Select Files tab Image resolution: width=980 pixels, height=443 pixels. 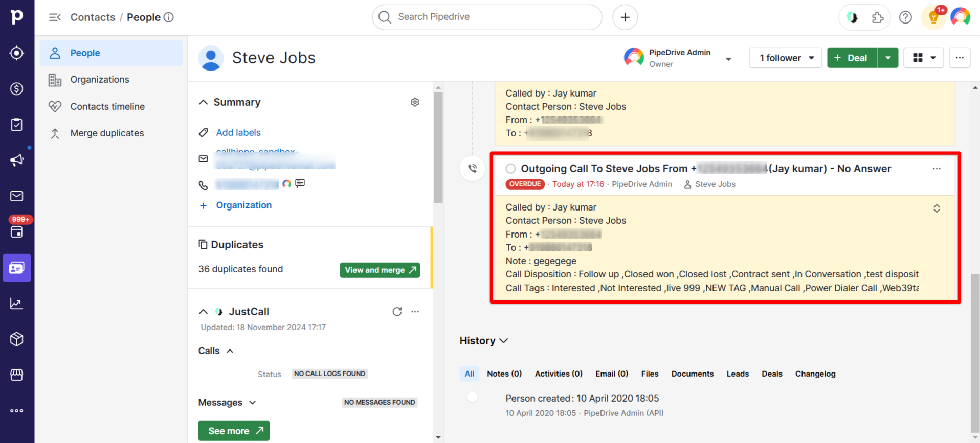point(650,374)
